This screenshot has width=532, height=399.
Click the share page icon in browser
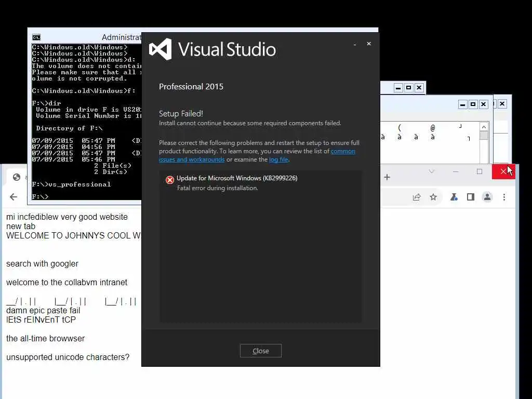417,197
